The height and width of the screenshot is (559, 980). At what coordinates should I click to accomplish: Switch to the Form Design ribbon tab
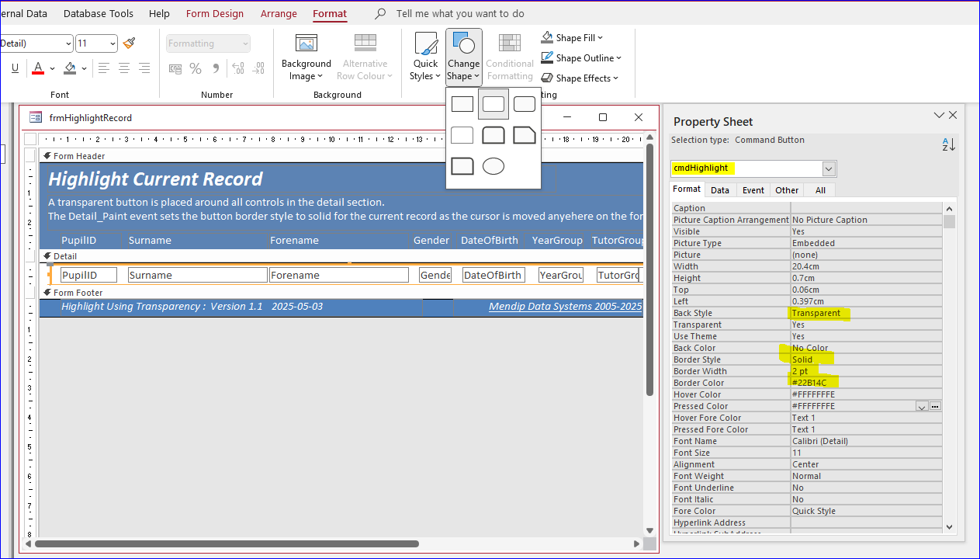click(215, 13)
